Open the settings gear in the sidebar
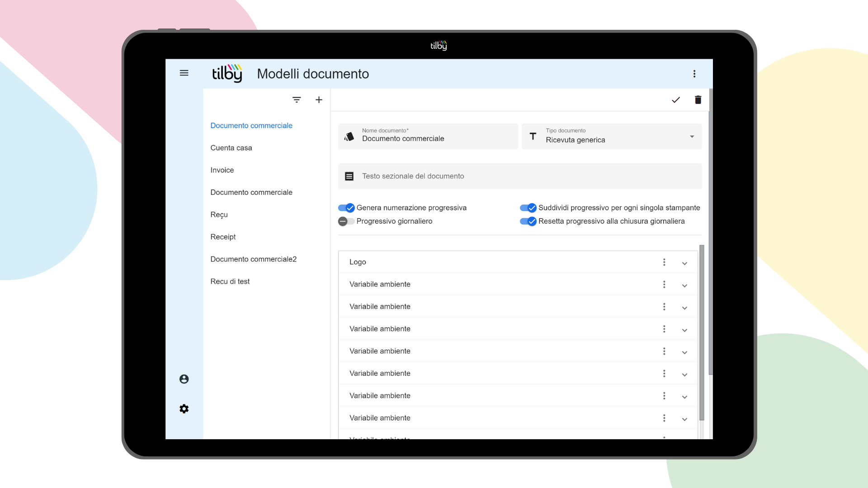Image resolution: width=868 pixels, height=488 pixels. point(184,408)
